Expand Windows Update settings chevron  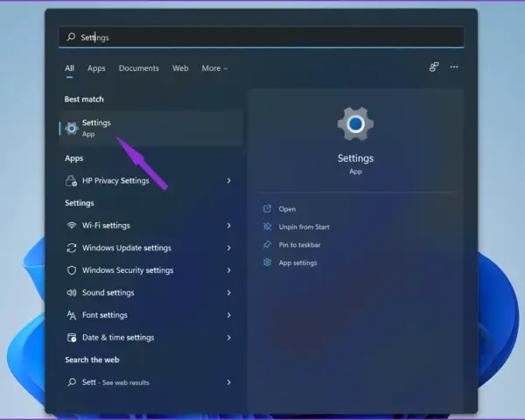pyautogui.click(x=229, y=248)
